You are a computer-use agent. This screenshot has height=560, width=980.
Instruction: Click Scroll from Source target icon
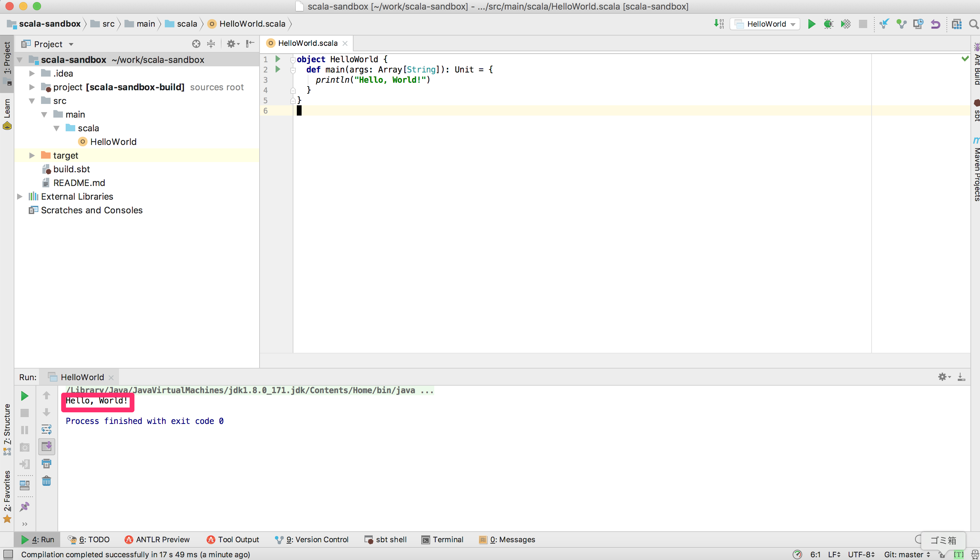point(196,44)
